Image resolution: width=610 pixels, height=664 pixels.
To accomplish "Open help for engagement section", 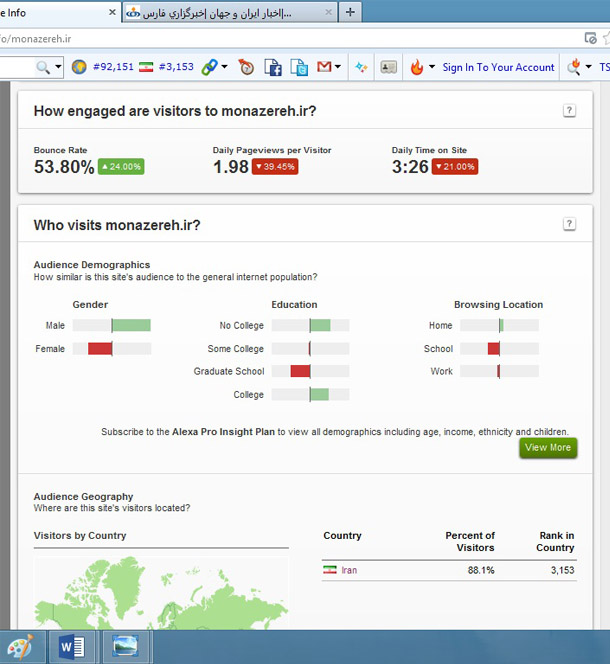I will [x=569, y=111].
